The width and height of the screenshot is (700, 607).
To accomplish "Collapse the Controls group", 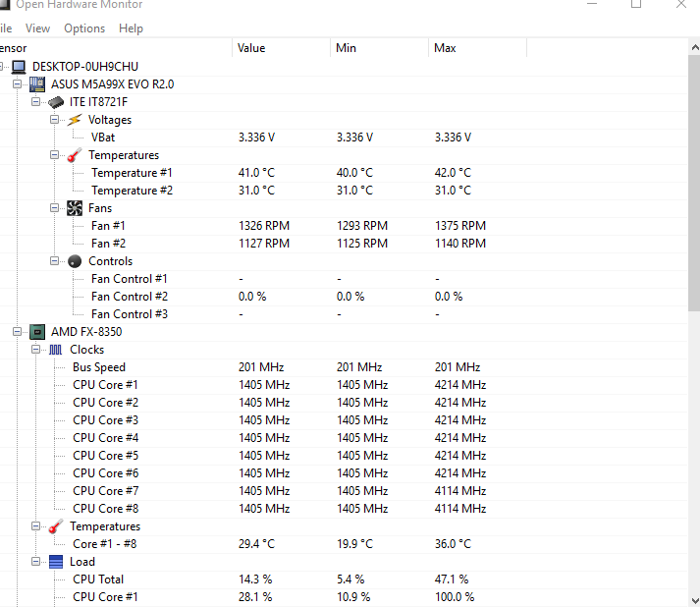I will pos(54,261).
